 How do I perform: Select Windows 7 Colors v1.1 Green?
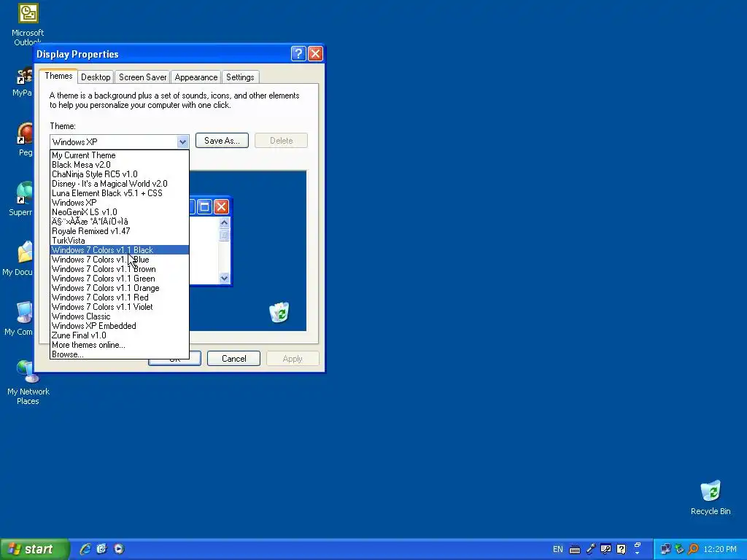click(120, 279)
